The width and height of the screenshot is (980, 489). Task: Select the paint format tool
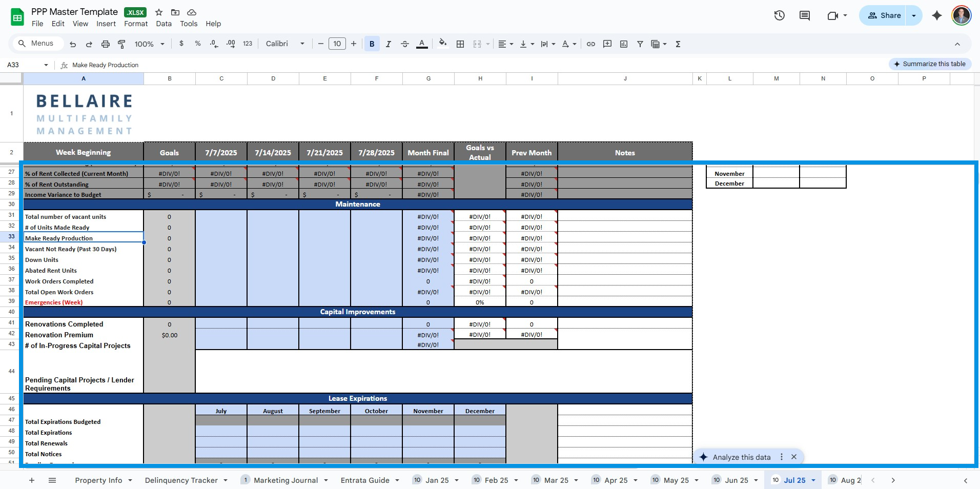121,44
